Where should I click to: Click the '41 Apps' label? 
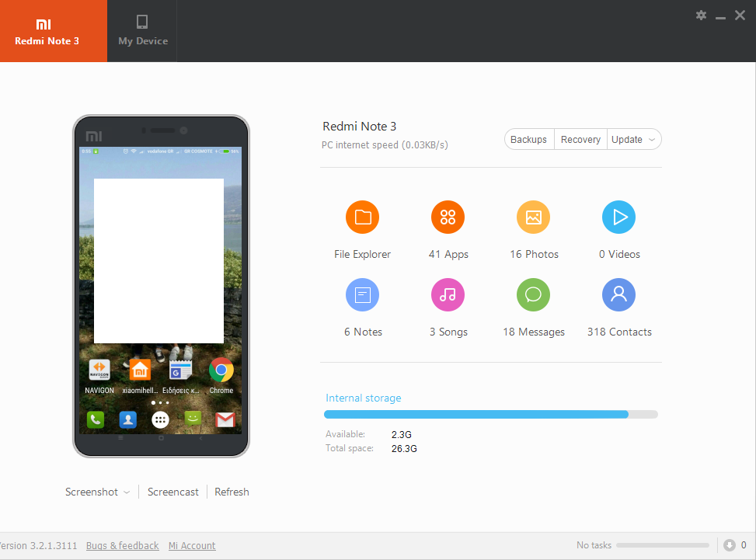448,255
